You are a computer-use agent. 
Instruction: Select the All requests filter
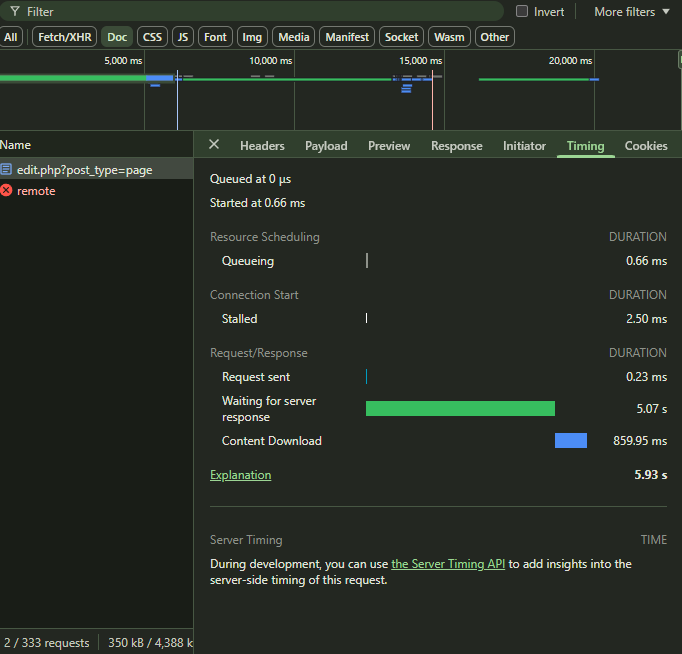coord(11,37)
